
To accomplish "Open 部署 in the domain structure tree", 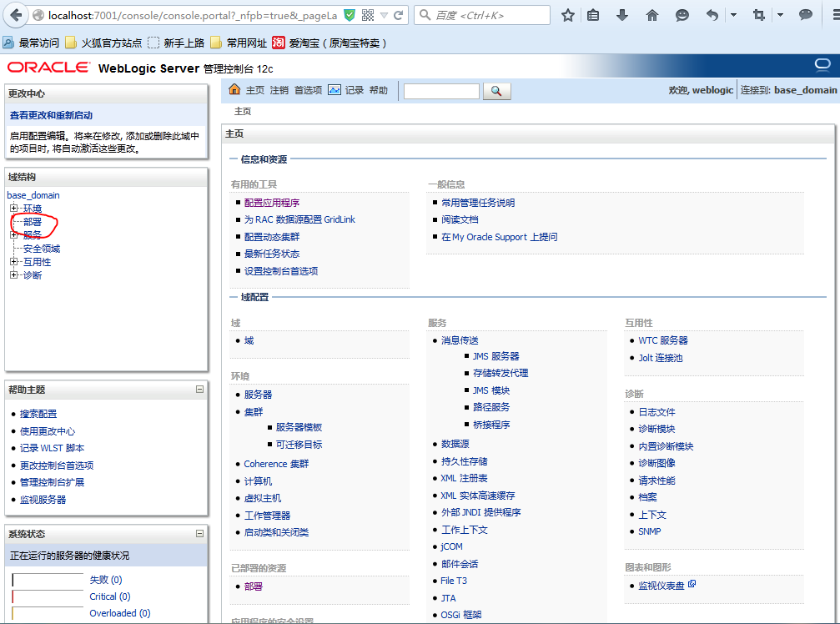I will [x=33, y=221].
